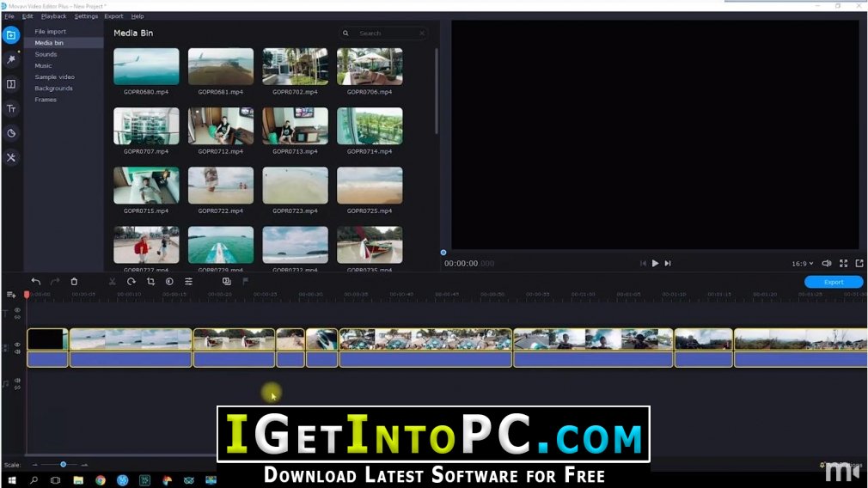Viewport: 868px width, 488px height.
Task: Click the Media Bin vertical scrollbar
Action: click(437, 91)
